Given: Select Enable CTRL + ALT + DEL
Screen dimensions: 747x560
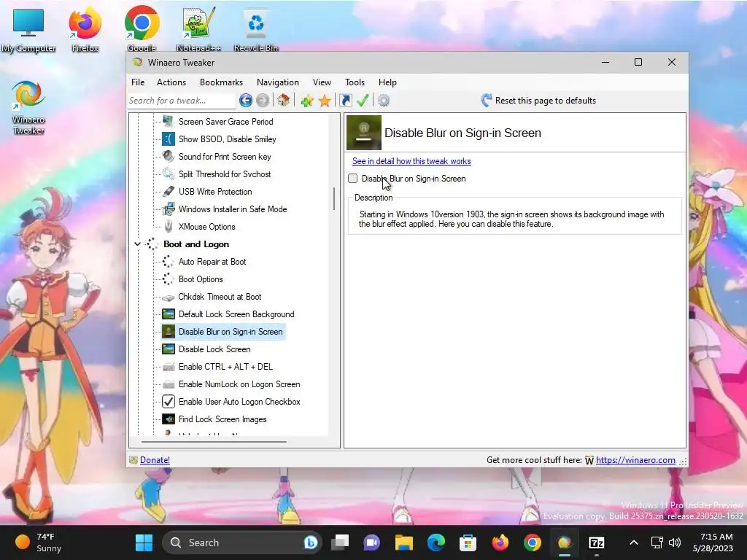Looking at the screenshot, I should (225, 367).
